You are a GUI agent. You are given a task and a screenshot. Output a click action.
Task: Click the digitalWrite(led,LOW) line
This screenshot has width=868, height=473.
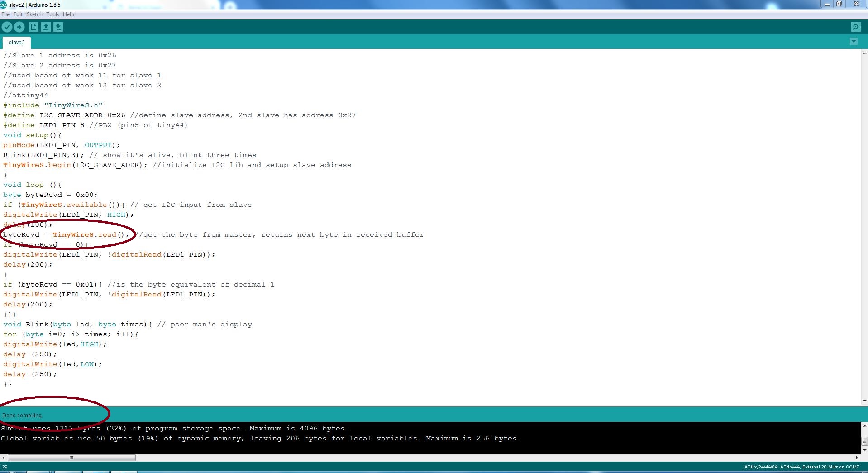(53, 364)
